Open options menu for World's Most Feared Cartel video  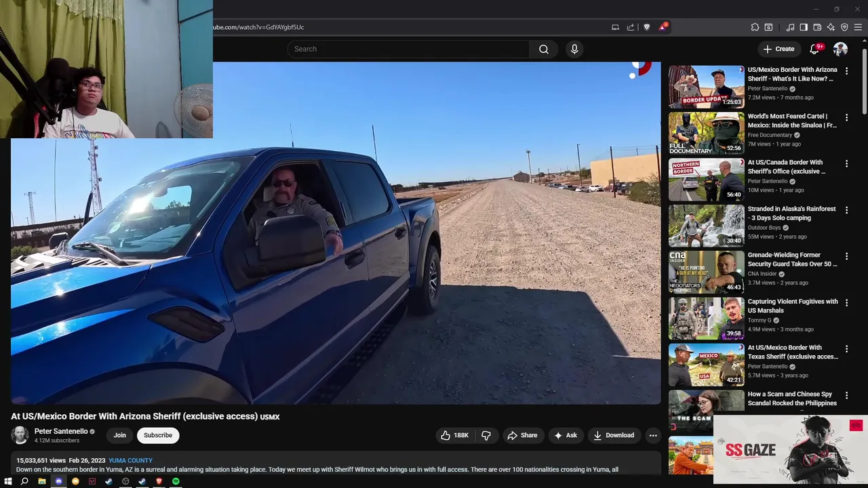tap(846, 117)
